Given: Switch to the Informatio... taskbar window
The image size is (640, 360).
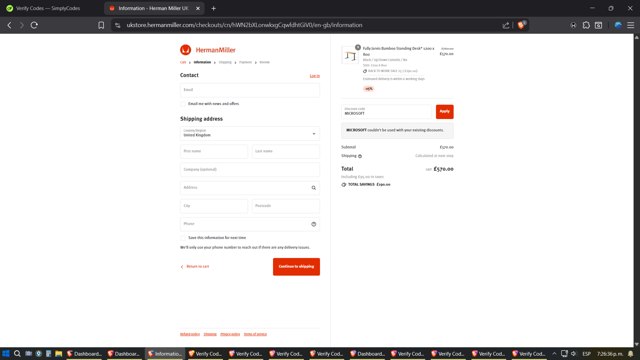Looking at the screenshot, I should 165,353.
